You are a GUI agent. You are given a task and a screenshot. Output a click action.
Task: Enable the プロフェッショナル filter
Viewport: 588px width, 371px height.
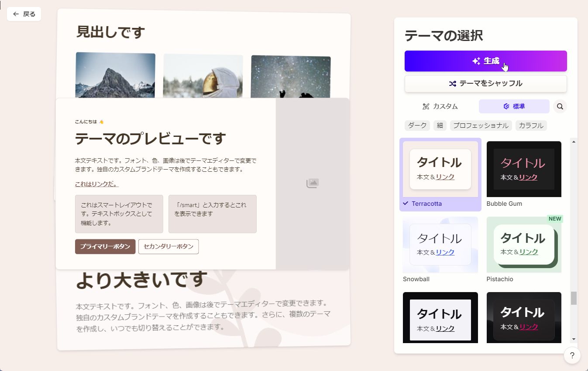(x=481, y=125)
